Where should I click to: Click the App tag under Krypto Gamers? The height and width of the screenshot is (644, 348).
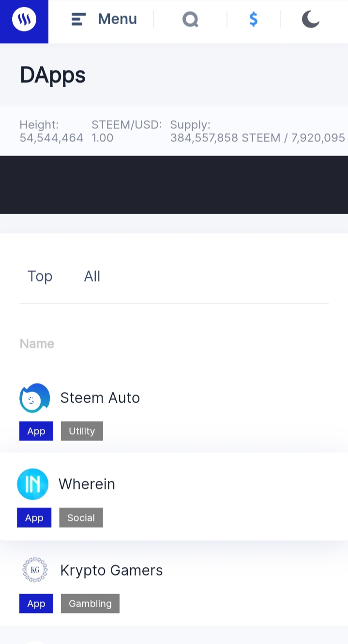(x=36, y=603)
